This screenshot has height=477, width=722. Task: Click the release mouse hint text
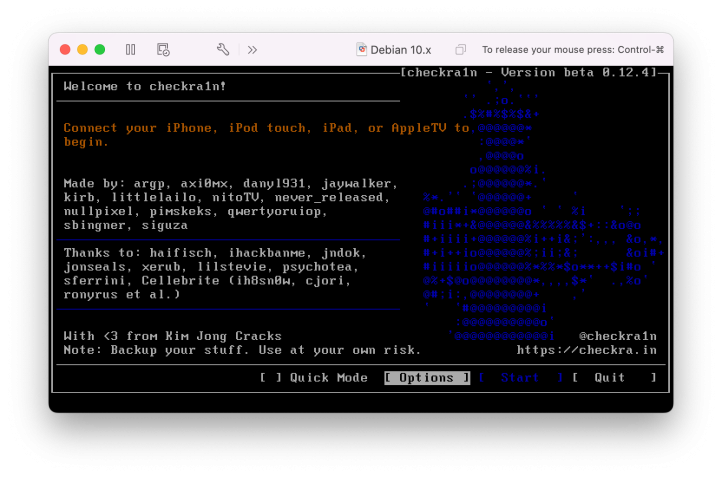pyautogui.click(x=573, y=50)
